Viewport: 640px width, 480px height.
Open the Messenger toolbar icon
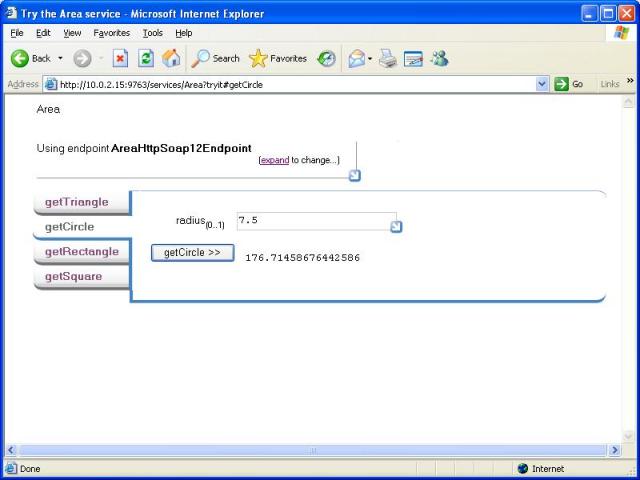(439, 58)
